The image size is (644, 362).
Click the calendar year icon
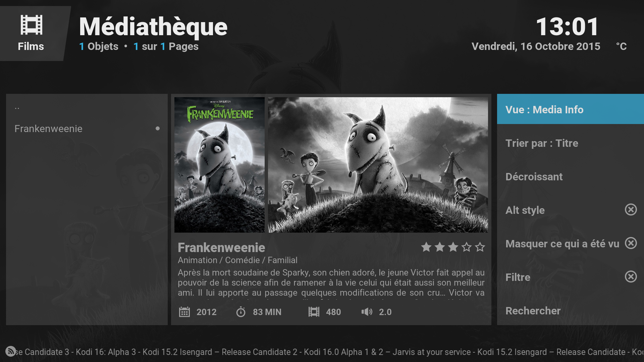184,312
